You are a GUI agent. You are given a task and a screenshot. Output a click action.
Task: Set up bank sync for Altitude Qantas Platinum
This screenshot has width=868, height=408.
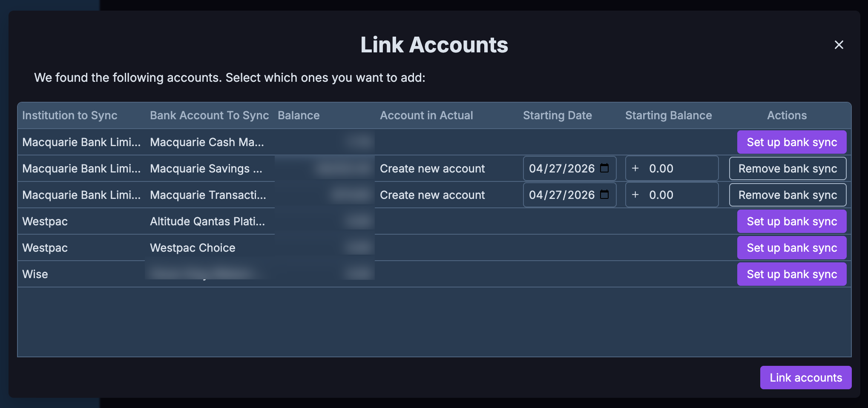coord(792,221)
